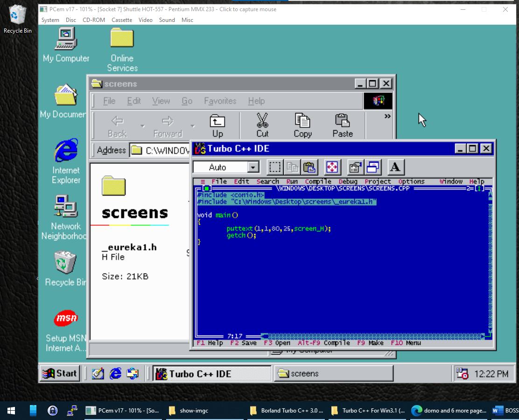Click host Recycle Bin desktop icon

18,19
